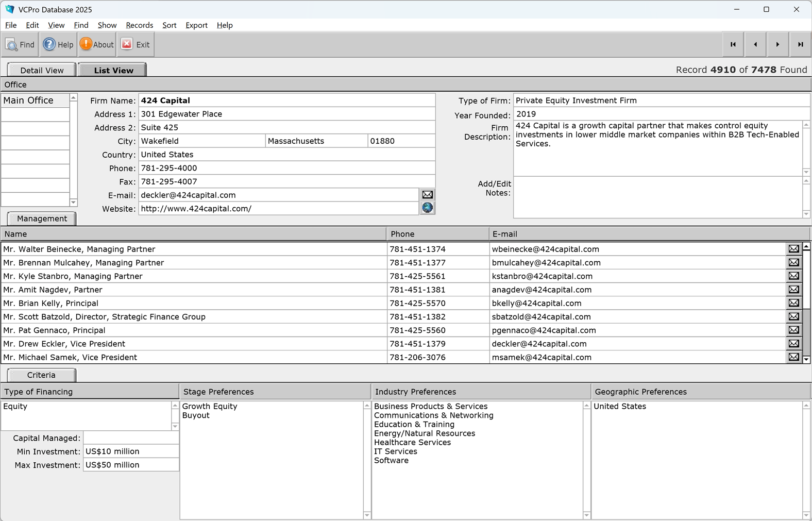Click the Find toolbar button
Viewport: 812px width, 521px height.
pyautogui.click(x=20, y=44)
